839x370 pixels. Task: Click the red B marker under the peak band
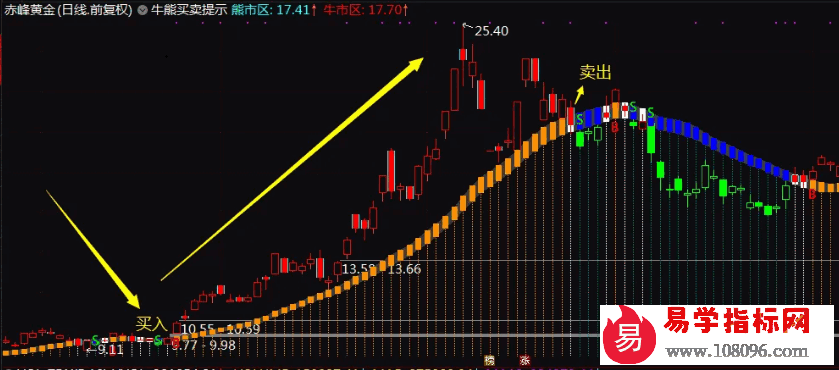[615, 127]
